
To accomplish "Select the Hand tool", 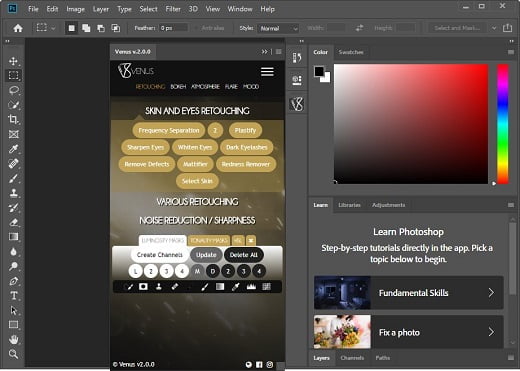I will 14,340.
